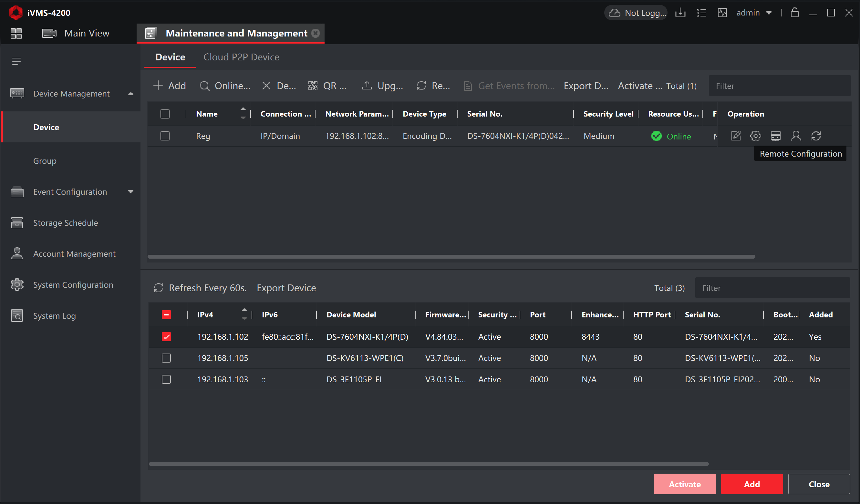The image size is (860, 504).
Task: Open Storage Schedule from the sidebar
Action: coord(66,223)
